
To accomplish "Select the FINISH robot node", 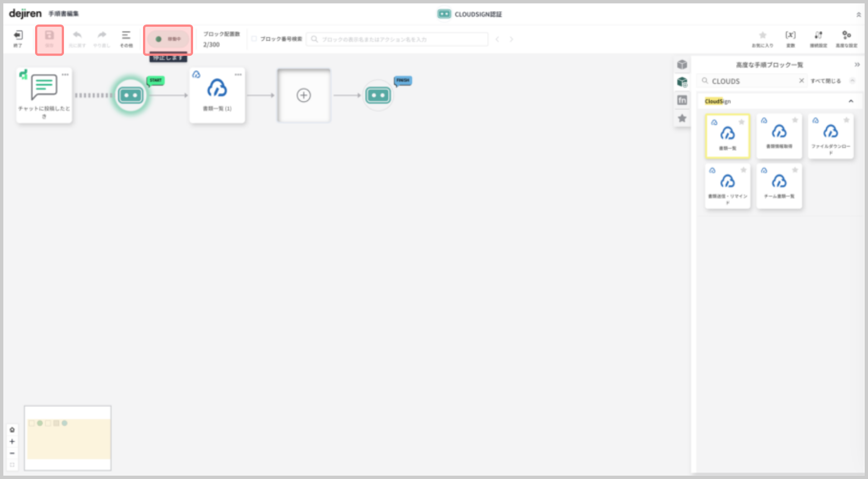I will pos(378,95).
